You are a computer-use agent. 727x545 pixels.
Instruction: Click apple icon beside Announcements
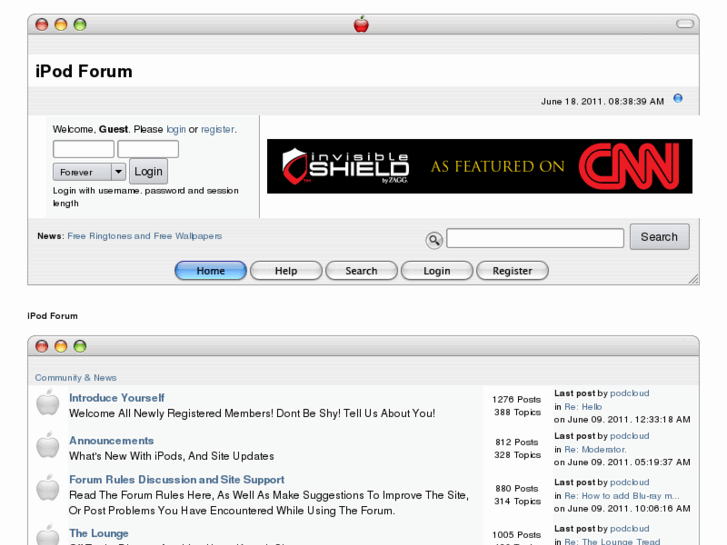pyautogui.click(x=48, y=445)
